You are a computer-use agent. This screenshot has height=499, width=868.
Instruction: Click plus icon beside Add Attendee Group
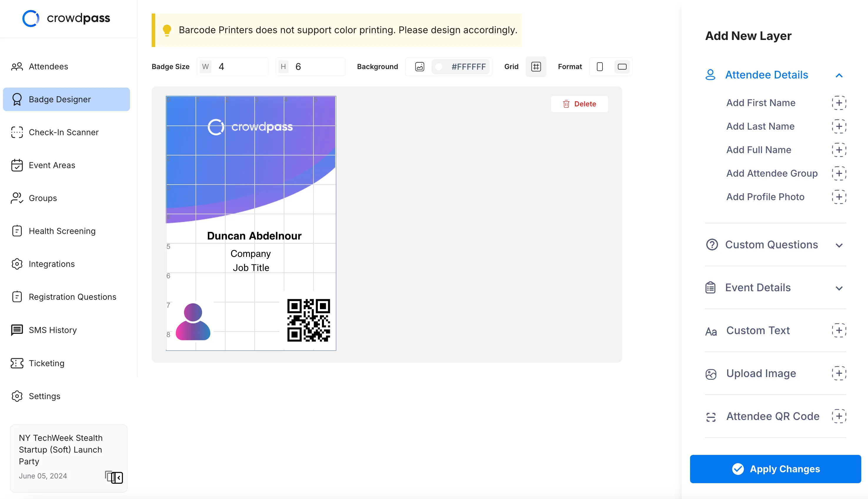[839, 173]
